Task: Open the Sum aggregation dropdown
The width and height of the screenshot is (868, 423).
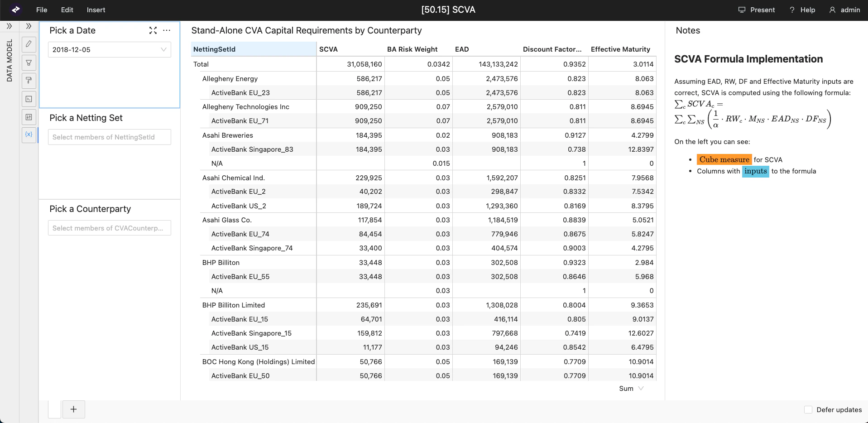Action: tap(631, 389)
